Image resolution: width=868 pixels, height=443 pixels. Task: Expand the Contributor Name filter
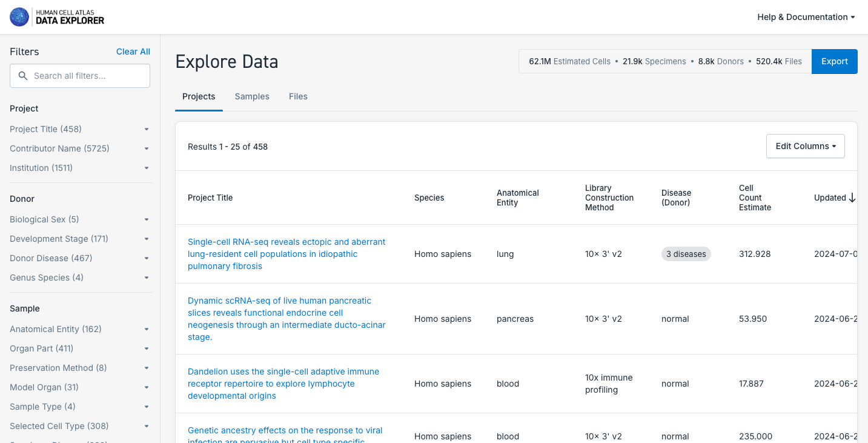point(80,148)
